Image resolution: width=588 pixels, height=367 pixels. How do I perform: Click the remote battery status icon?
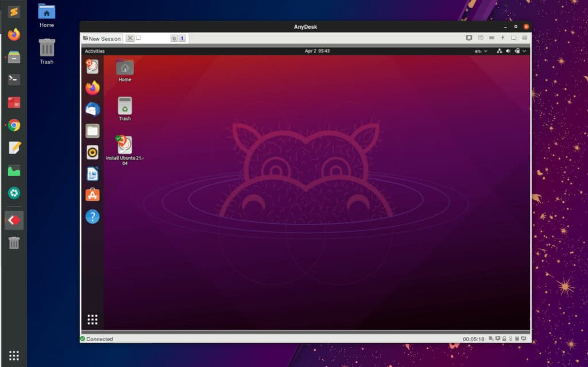(x=517, y=51)
